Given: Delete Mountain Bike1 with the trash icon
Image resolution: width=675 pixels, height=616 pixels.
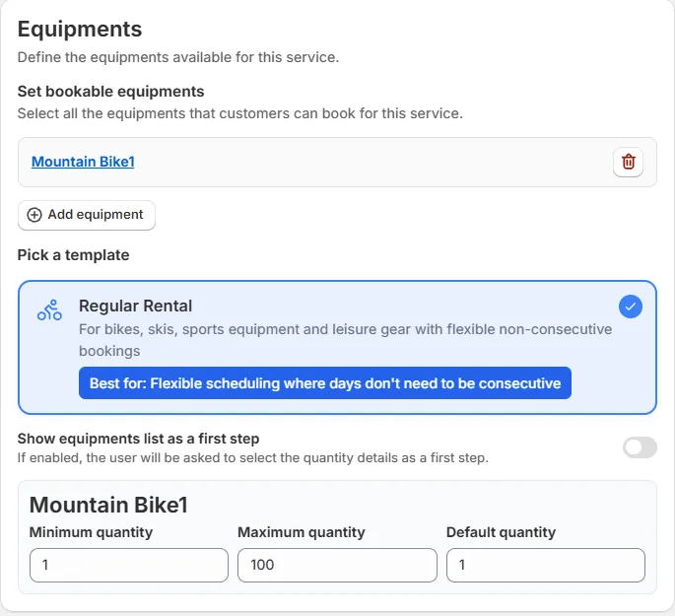Looking at the screenshot, I should click(628, 162).
